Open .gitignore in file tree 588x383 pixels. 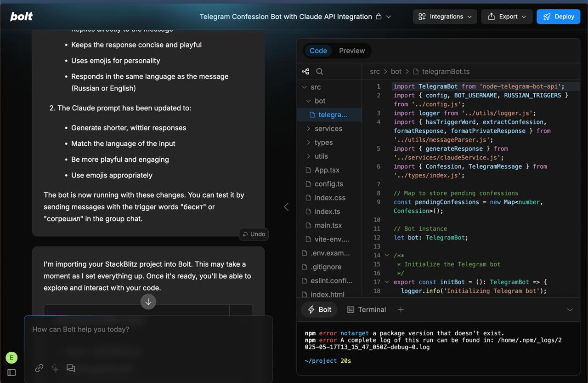[x=329, y=267]
